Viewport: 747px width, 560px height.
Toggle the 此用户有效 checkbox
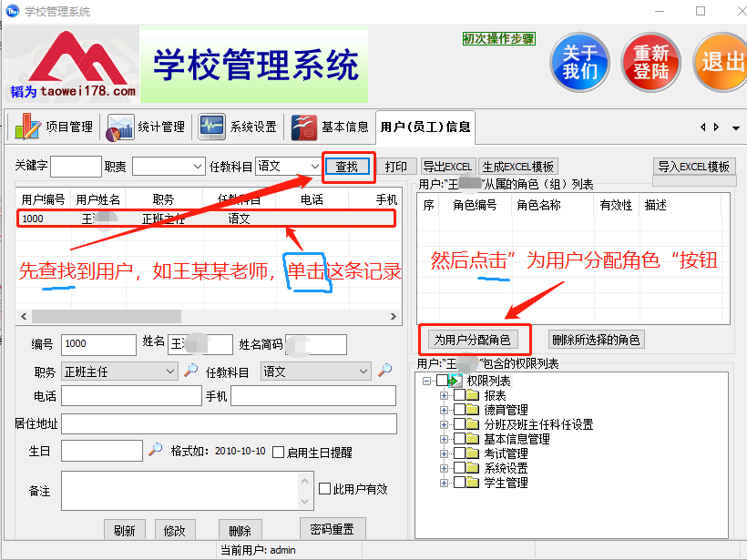(324, 489)
